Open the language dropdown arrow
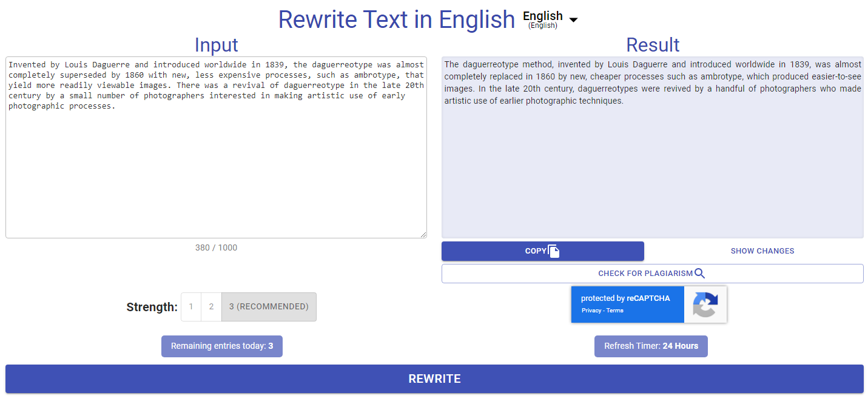This screenshot has height=404, width=868. point(573,20)
